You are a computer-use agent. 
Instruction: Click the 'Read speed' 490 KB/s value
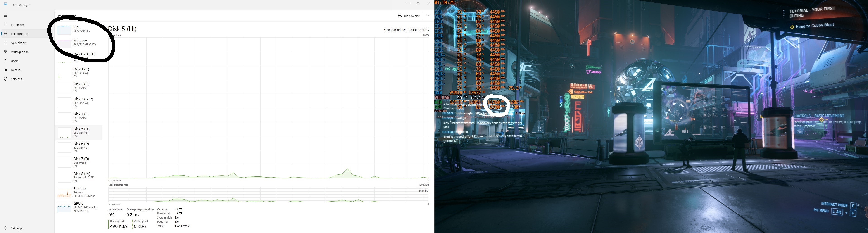(119, 227)
